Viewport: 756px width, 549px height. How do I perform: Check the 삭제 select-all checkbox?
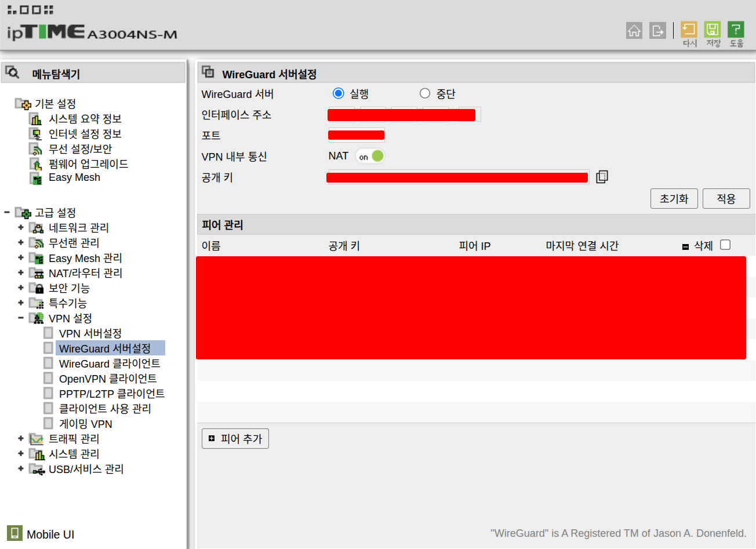coord(725,245)
